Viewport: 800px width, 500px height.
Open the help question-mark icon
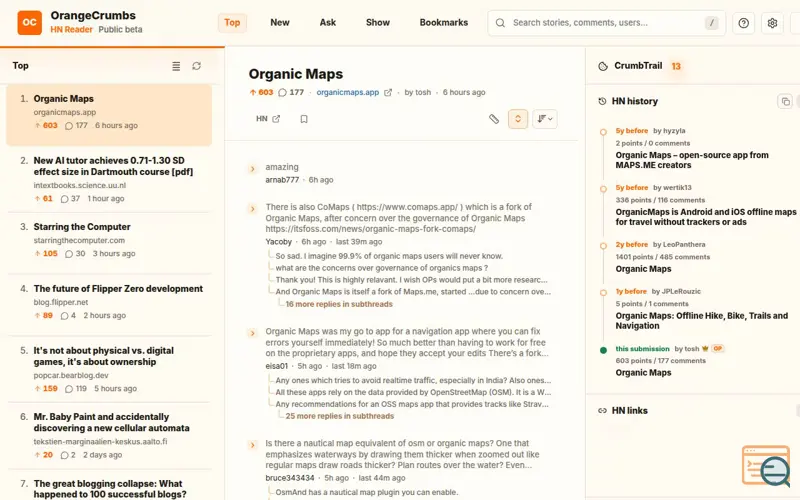pyautogui.click(x=743, y=23)
